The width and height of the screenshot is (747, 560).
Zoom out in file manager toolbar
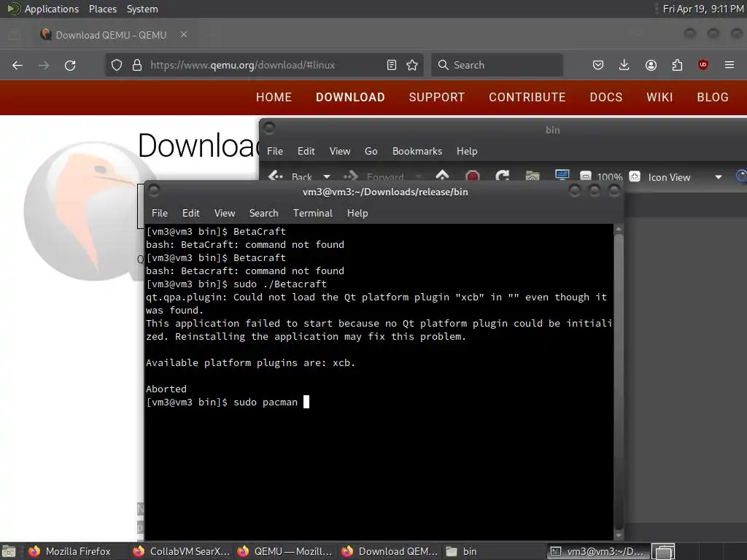(x=586, y=176)
